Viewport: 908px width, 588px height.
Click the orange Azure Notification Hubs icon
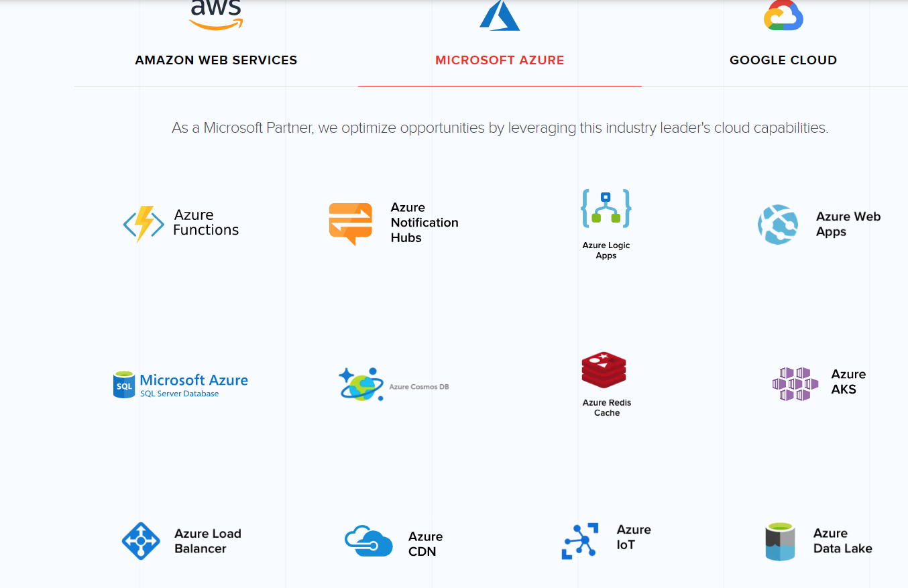pyautogui.click(x=351, y=224)
